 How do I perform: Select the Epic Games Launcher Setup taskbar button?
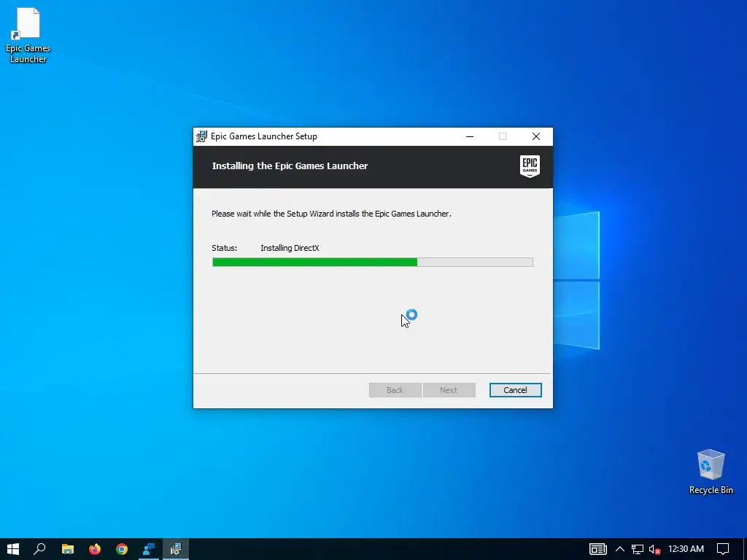click(176, 549)
